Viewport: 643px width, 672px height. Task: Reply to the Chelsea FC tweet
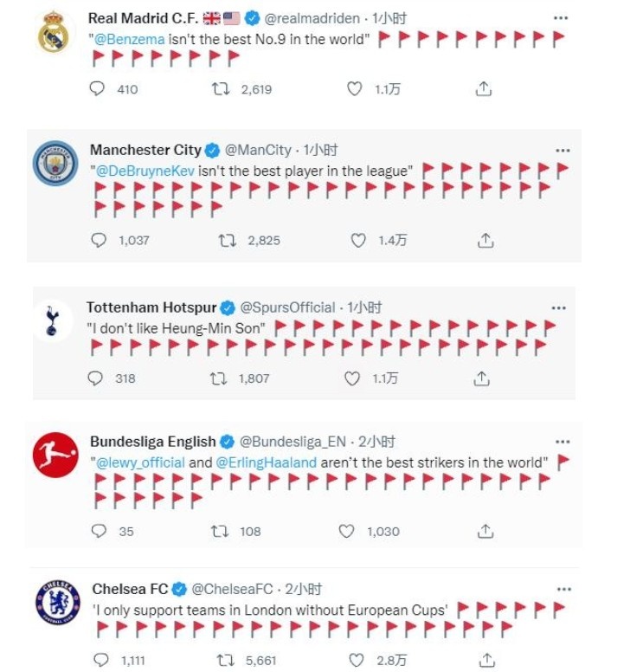coord(104,660)
